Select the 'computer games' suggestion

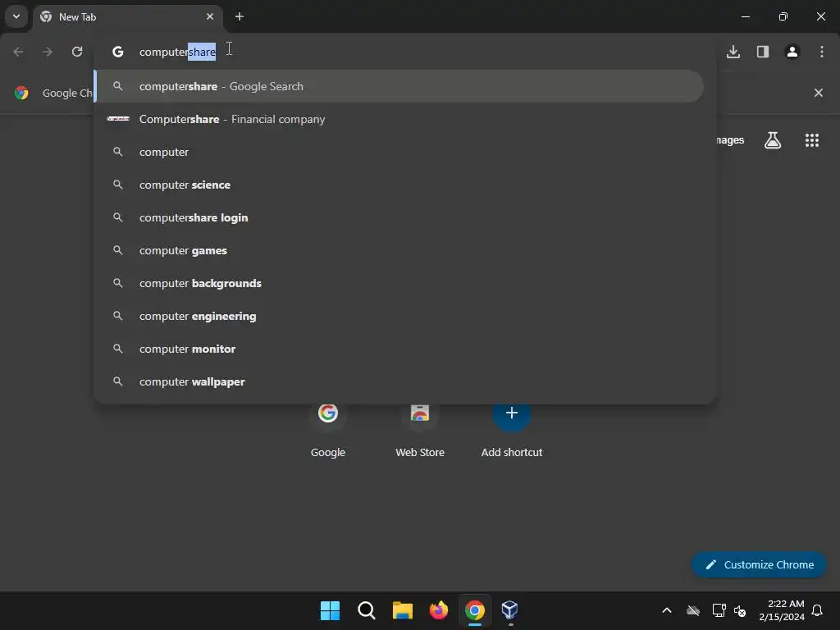[x=399, y=250]
